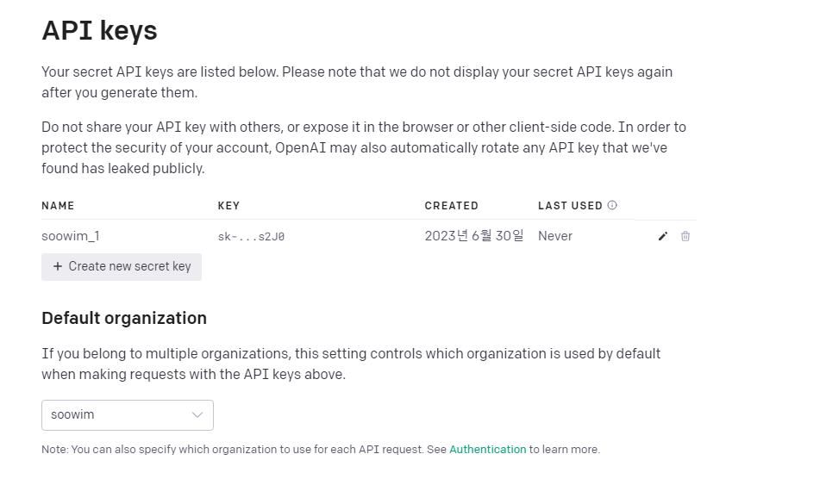Delete soowim_1 key with the trash icon
Screen dimensions: 826x504
[x=685, y=236]
